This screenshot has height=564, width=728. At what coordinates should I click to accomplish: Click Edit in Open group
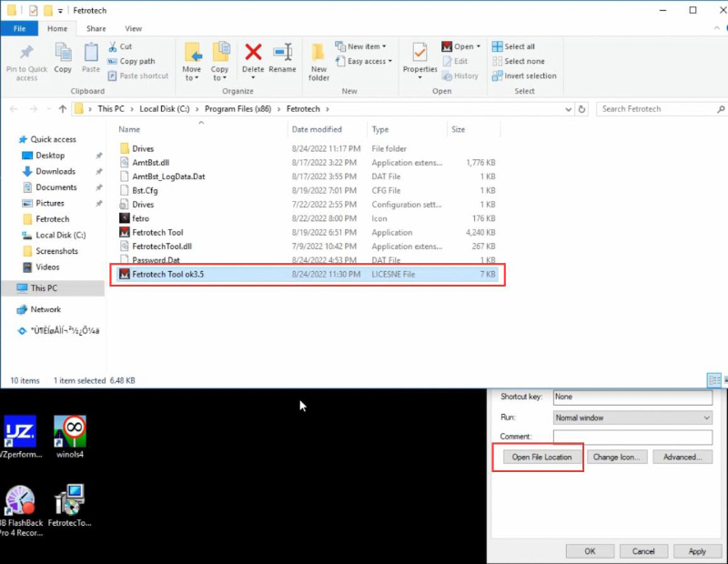click(455, 61)
